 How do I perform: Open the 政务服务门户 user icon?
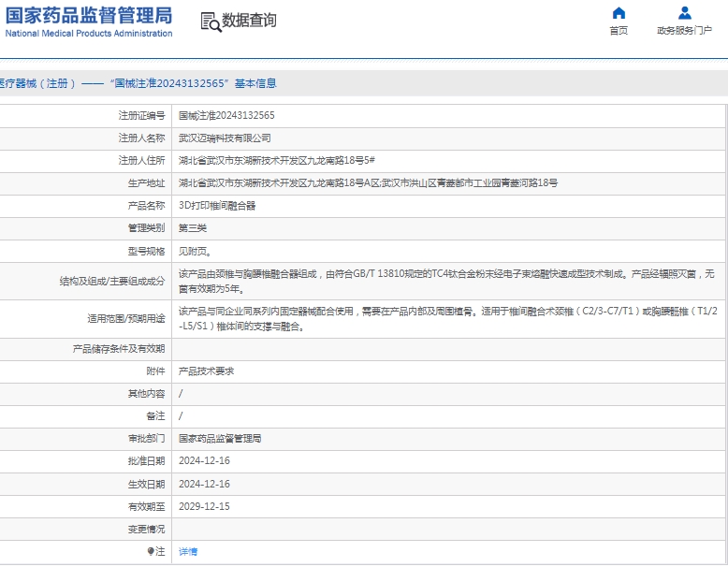point(684,13)
